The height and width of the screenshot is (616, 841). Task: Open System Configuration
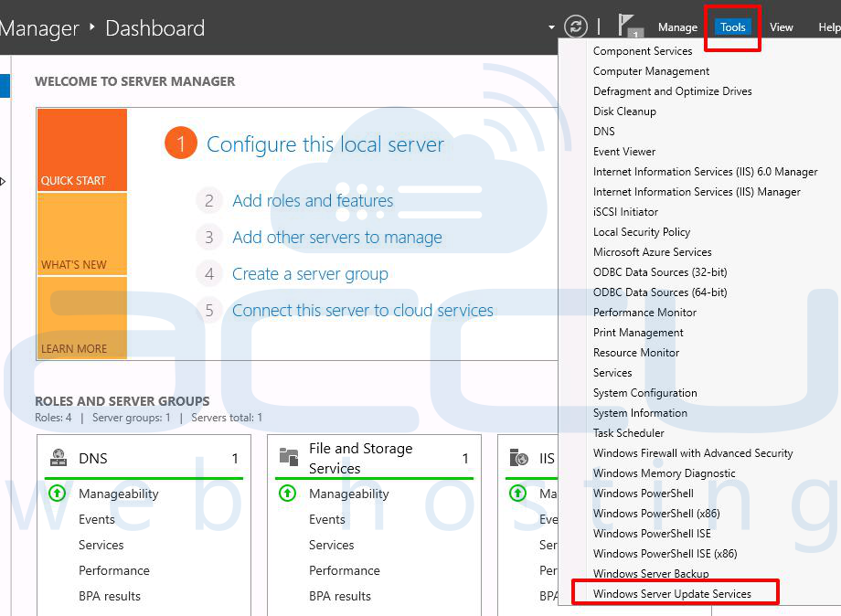(x=645, y=393)
